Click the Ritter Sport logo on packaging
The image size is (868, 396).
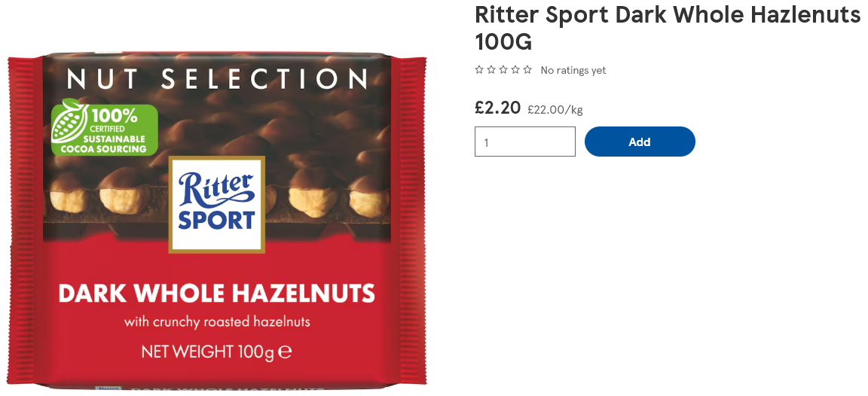coord(216,205)
